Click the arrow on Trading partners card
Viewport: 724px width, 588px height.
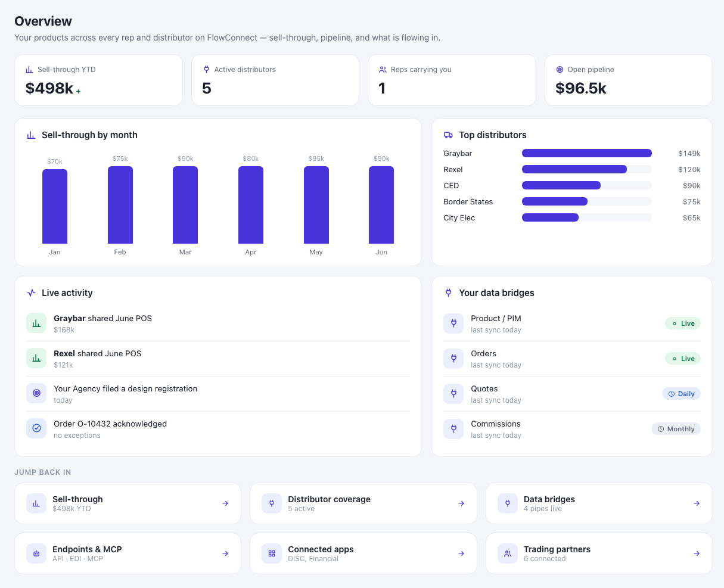pyautogui.click(x=697, y=553)
